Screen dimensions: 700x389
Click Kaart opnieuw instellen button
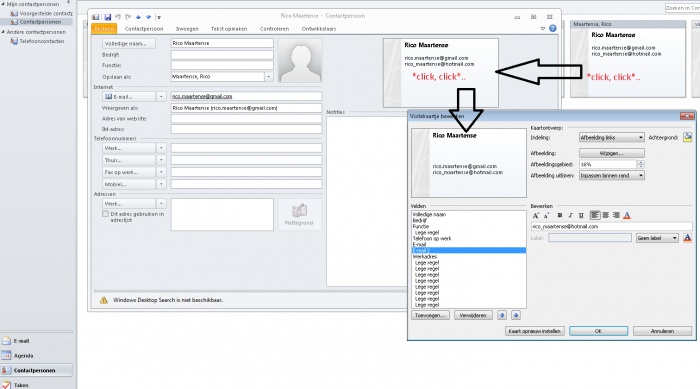coord(535,331)
